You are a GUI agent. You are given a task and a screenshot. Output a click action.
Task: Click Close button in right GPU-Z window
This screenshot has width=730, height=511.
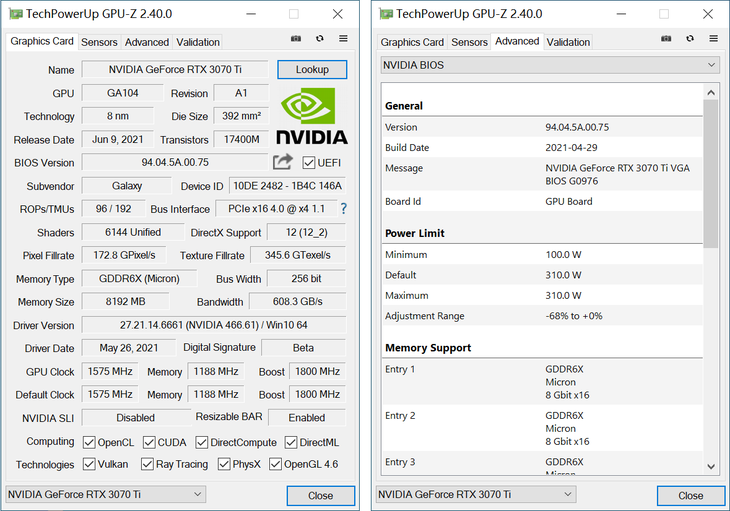pyautogui.click(x=690, y=496)
